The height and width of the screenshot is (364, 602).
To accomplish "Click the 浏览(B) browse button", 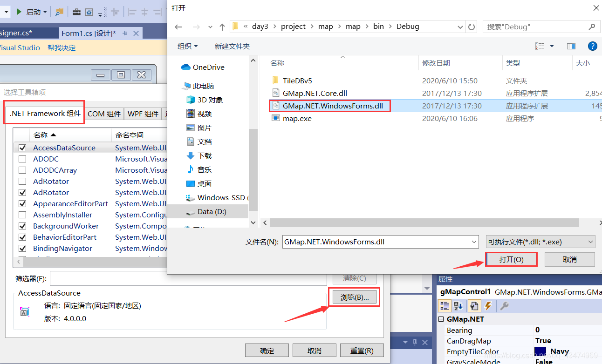I will [x=354, y=297].
